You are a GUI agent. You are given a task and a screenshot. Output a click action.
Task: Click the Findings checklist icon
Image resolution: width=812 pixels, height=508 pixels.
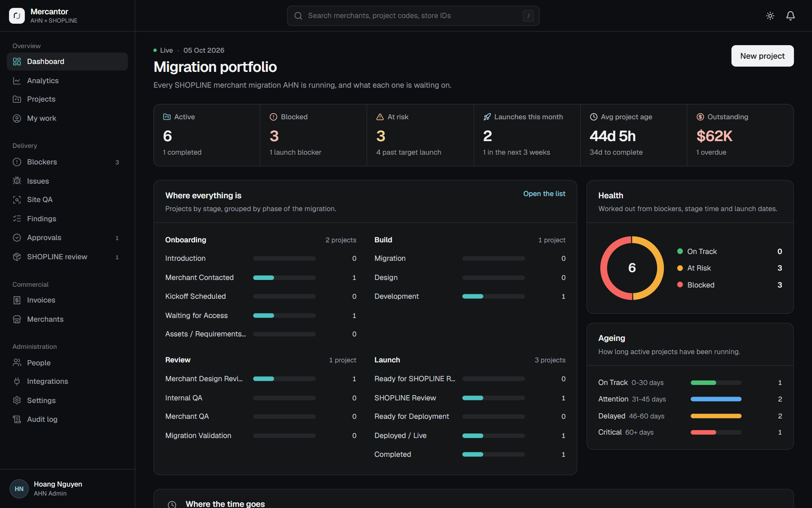tap(17, 219)
